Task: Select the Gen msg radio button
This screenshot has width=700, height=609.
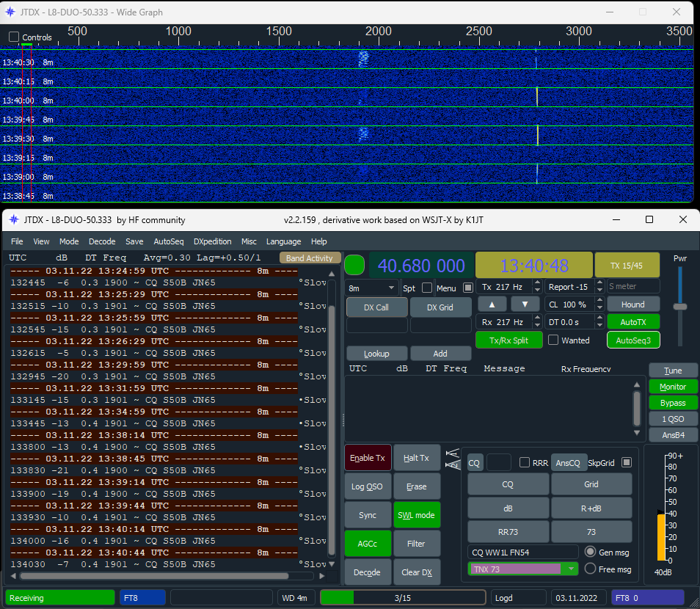Action: point(590,552)
